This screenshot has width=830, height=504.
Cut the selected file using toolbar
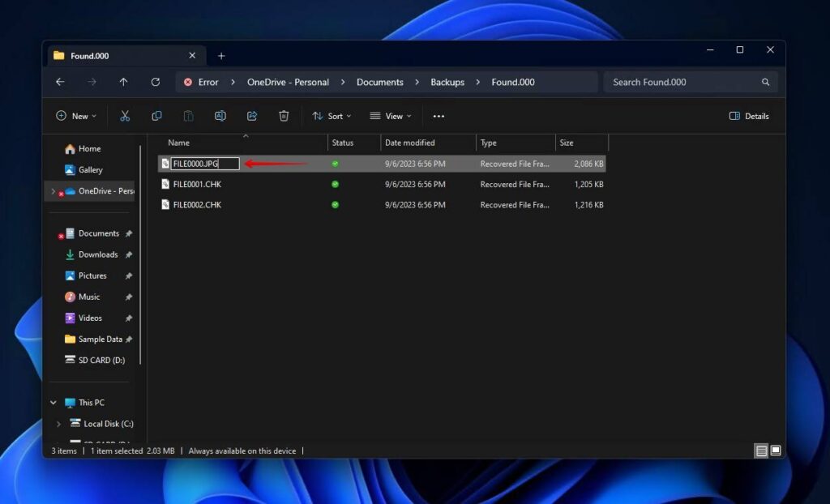[124, 116]
